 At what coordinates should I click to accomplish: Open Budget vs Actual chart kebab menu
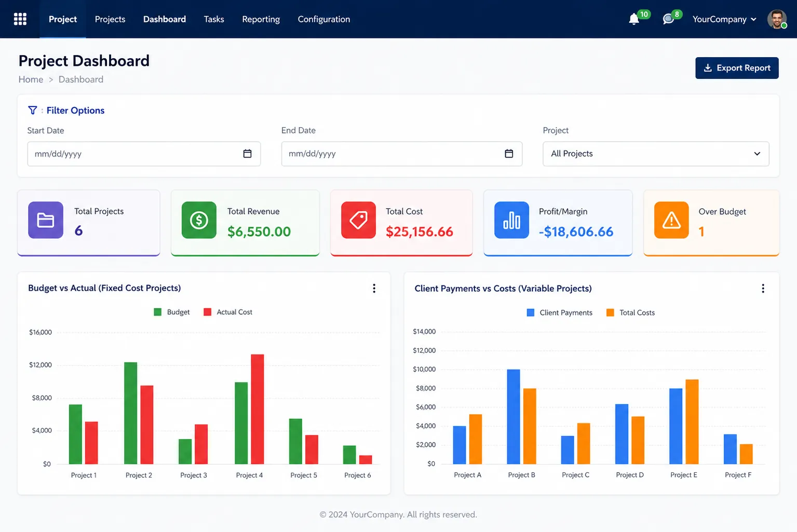[x=374, y=289]
